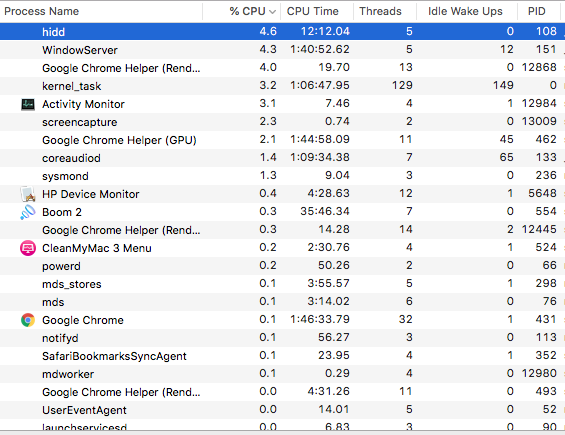The image size is (565, 435).
Task: Click the Google Chrome app icon
Action: [28, 320]
